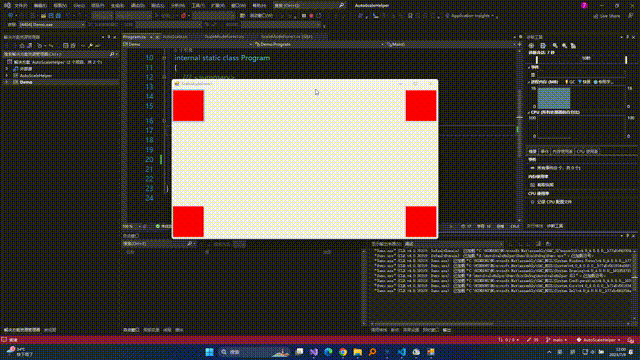
Task: Click the zoom-in icon in Diagnostic Tools
Action: pos(555,46)
